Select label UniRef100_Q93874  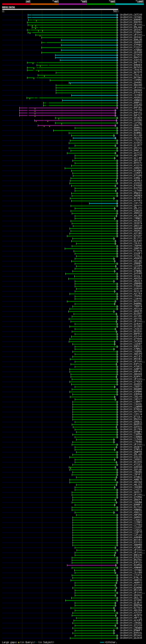coord(131,223)
